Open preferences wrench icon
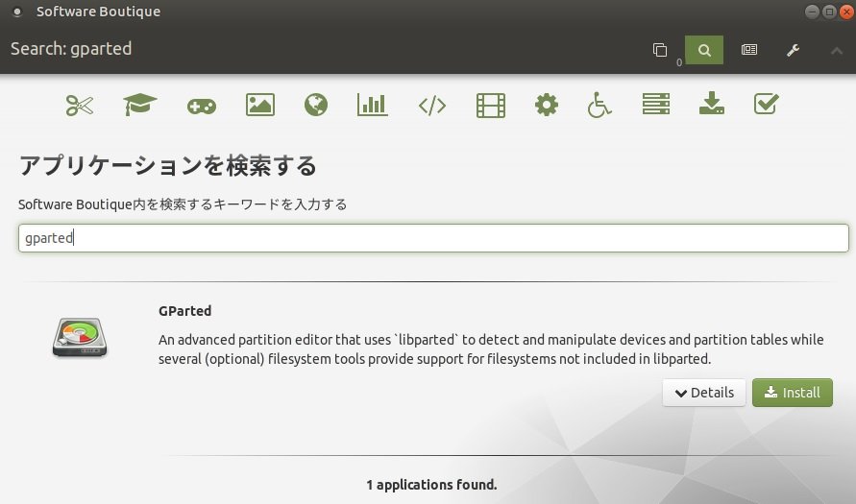The image size is (856, 504). click(793, 50)
